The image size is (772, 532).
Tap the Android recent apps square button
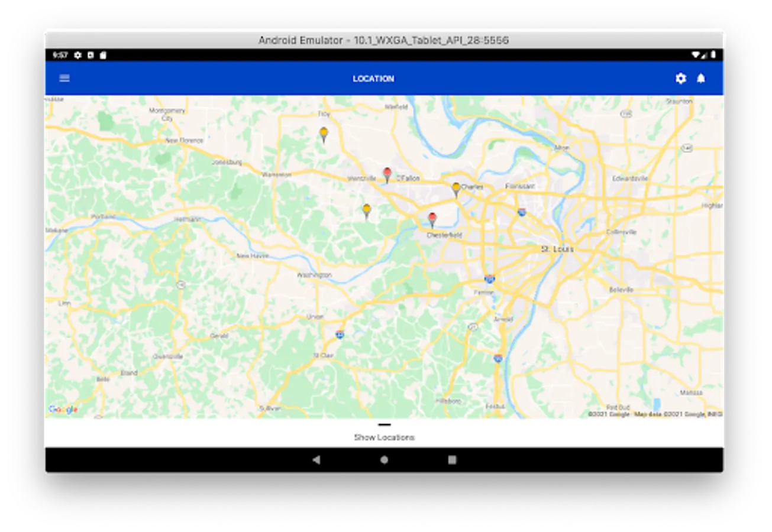coord(453,459)
